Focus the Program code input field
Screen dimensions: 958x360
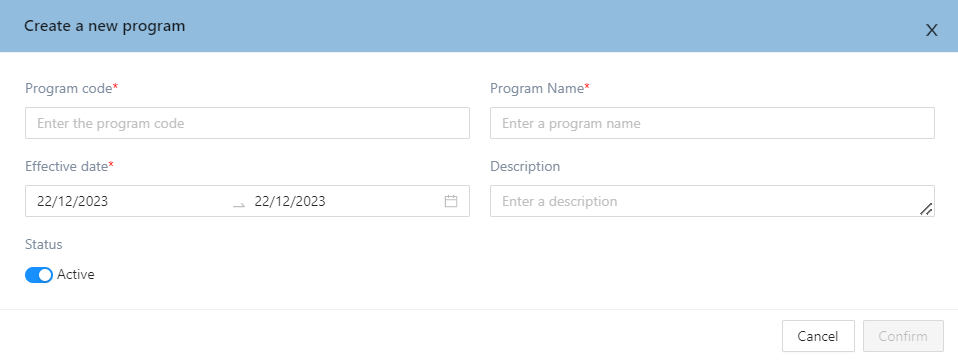pyautogui.click(x=247, y=123)
